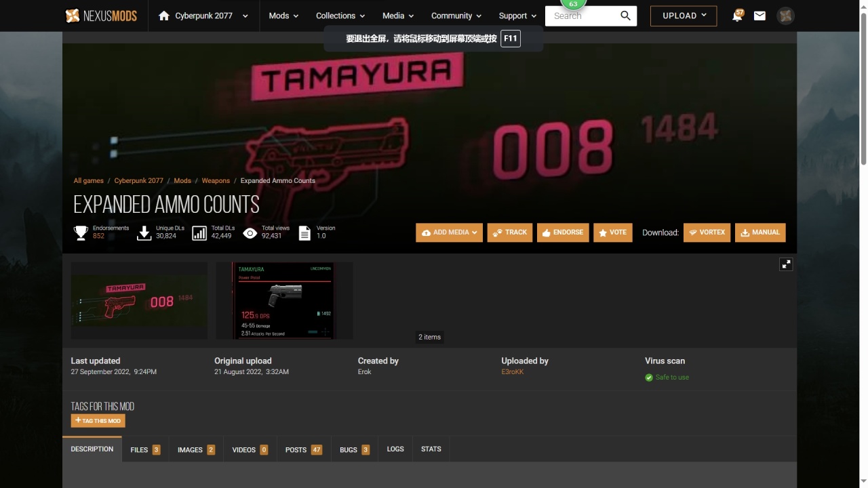Expand the Cyberpunk 2077 game dropdown

(x=245, y=16)
